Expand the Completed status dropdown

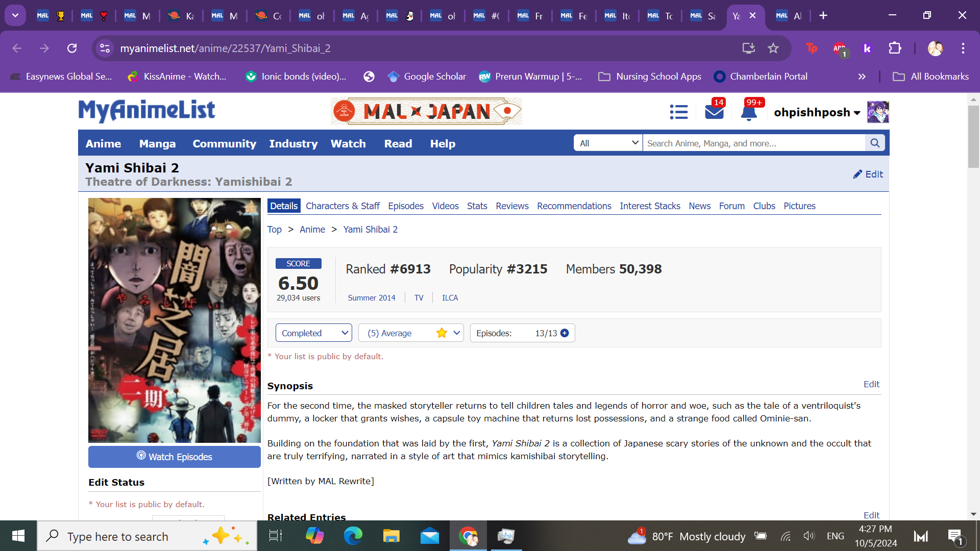point(313,333)
